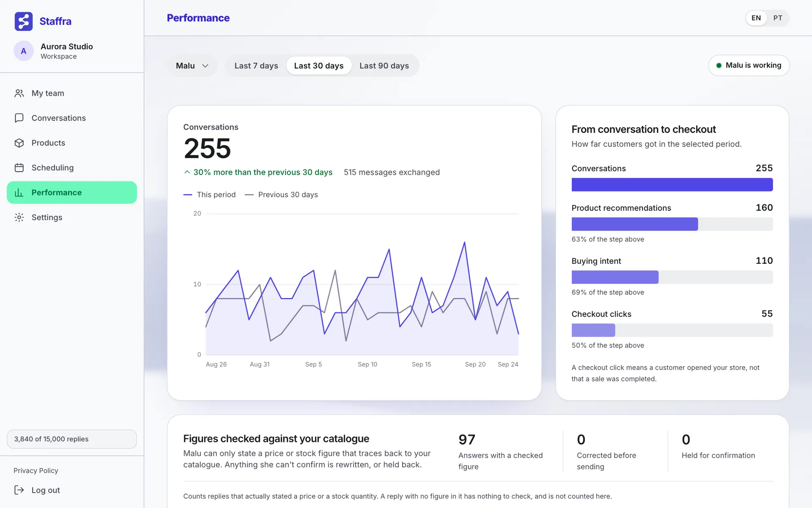The image size is (812, 508).
Task: Open the Privacy Policy link
Action: pos(36,470)
